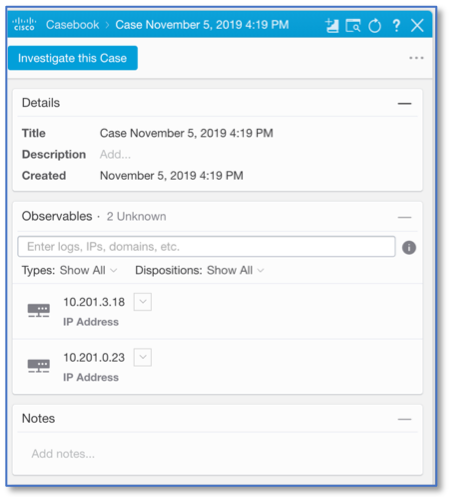Collapse the Notes section

pos(404,419)
